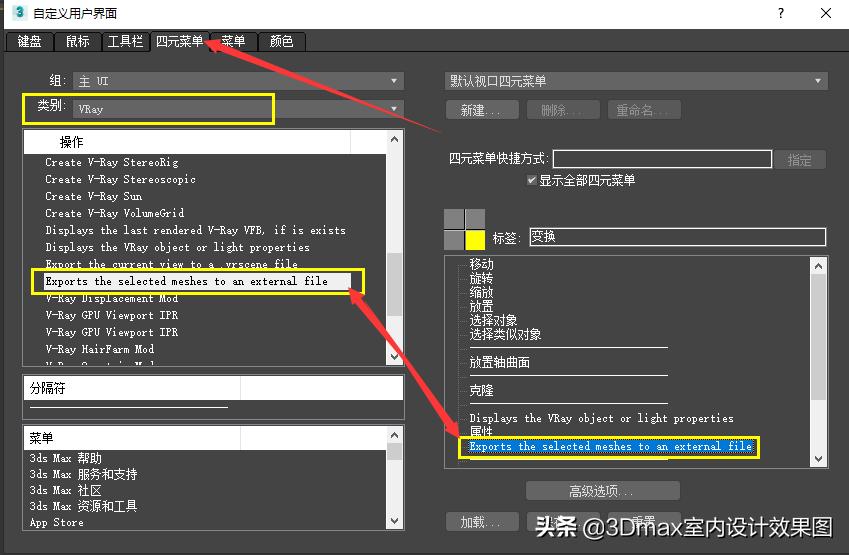The height and width of the screenshot is (555, 849).
Task: Click the 指定 button
Action: 800,160
